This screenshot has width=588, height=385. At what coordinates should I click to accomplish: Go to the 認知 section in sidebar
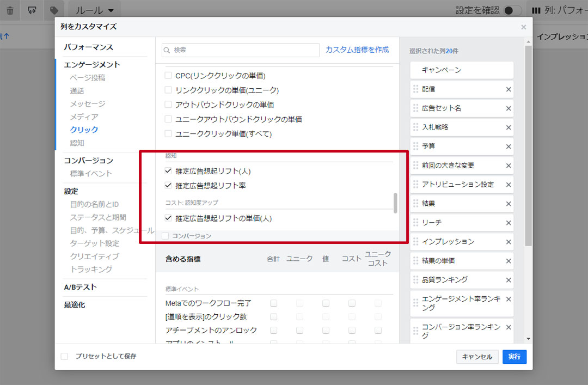tap(77, 143)
